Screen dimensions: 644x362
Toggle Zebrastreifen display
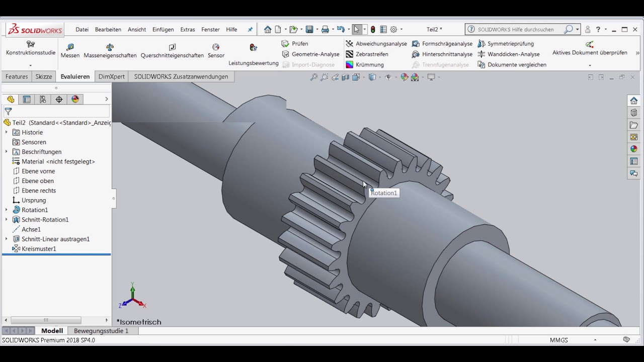367,54
